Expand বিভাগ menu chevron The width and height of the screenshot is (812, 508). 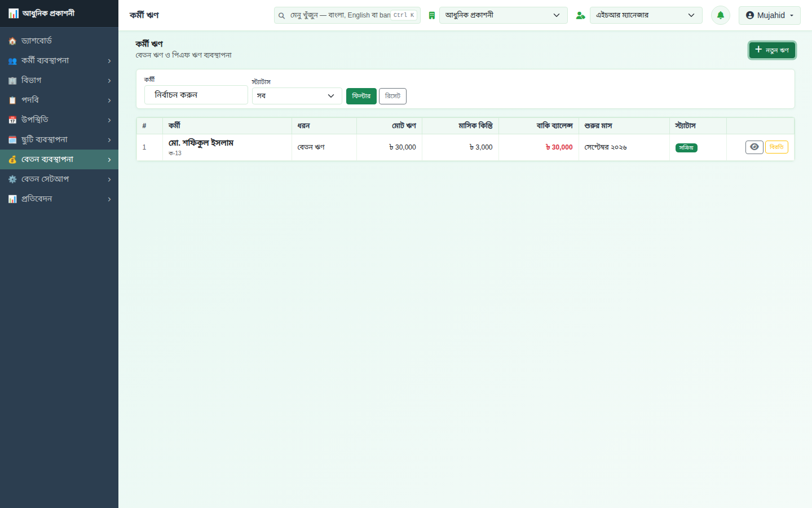(109, 81)
